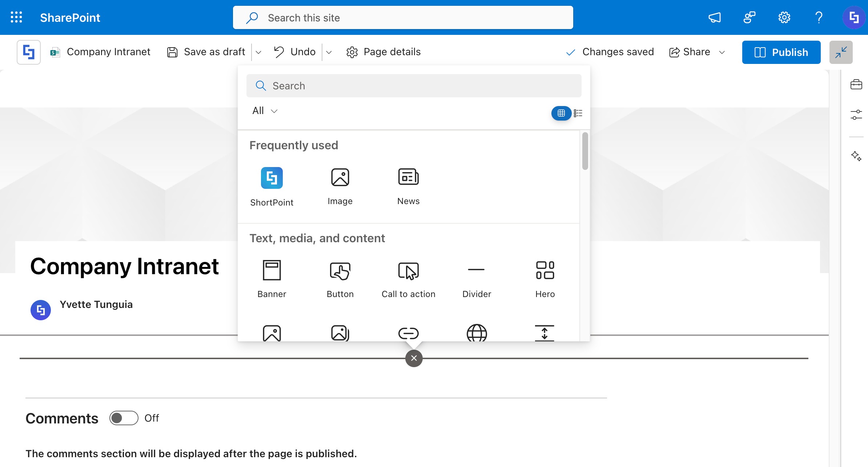
Task: Expand the Share options chevron
Action: coord(722,52)
